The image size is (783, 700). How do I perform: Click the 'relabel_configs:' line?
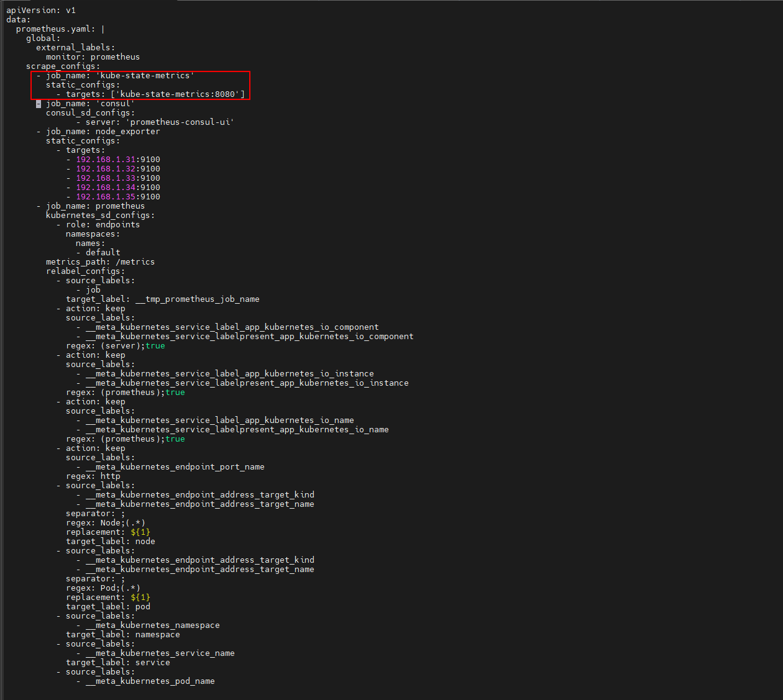85,271
